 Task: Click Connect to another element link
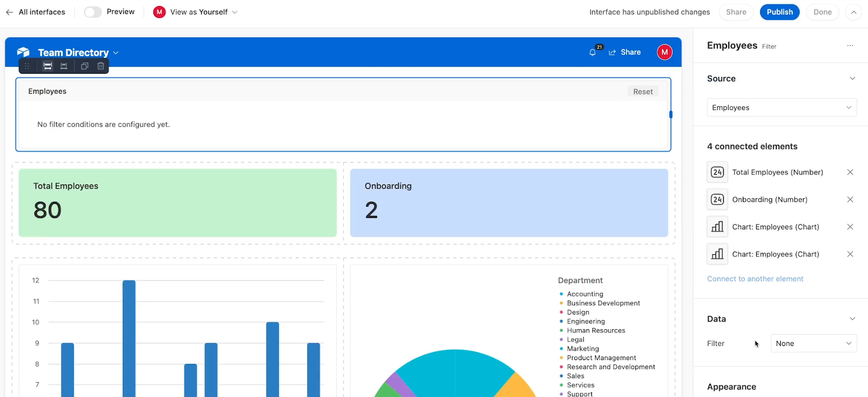755,279
